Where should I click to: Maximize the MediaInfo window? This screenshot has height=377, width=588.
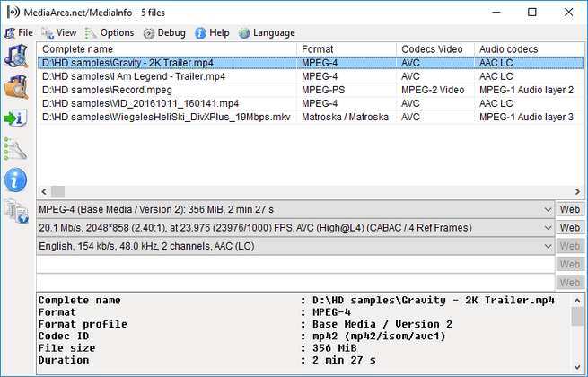[531, 13]
